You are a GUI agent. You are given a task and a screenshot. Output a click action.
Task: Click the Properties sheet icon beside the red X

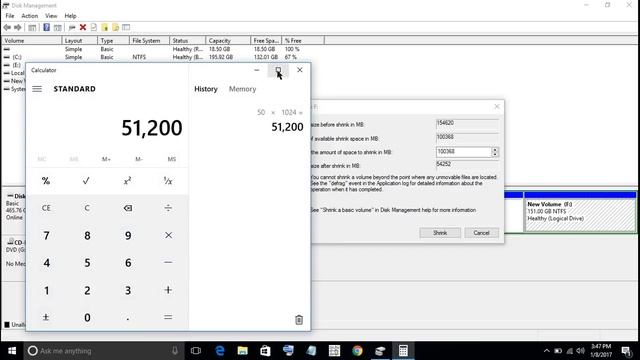coord(94,27)
